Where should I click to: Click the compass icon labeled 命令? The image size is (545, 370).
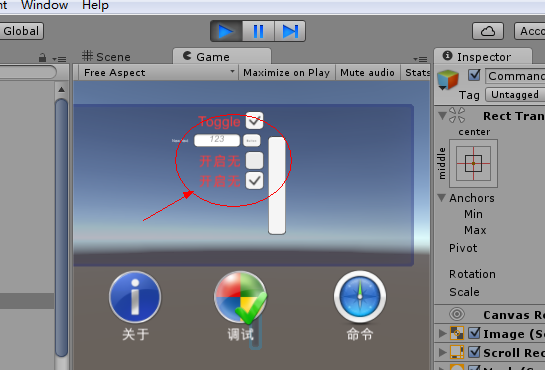click(x=360, y=297)
